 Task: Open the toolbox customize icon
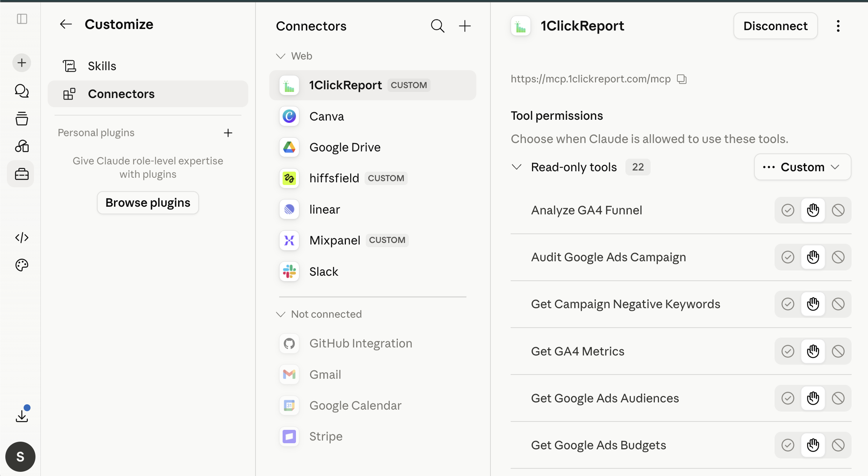coord(22,174)
